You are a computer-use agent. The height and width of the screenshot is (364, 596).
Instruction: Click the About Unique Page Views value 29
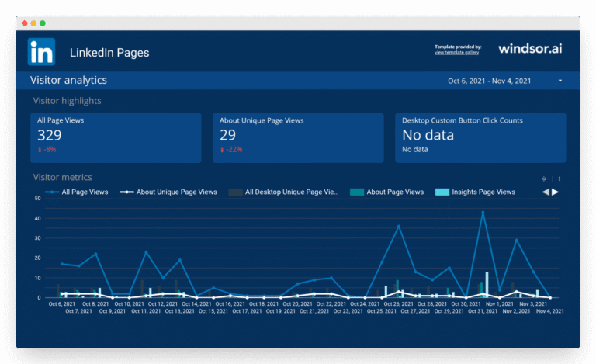227,135
